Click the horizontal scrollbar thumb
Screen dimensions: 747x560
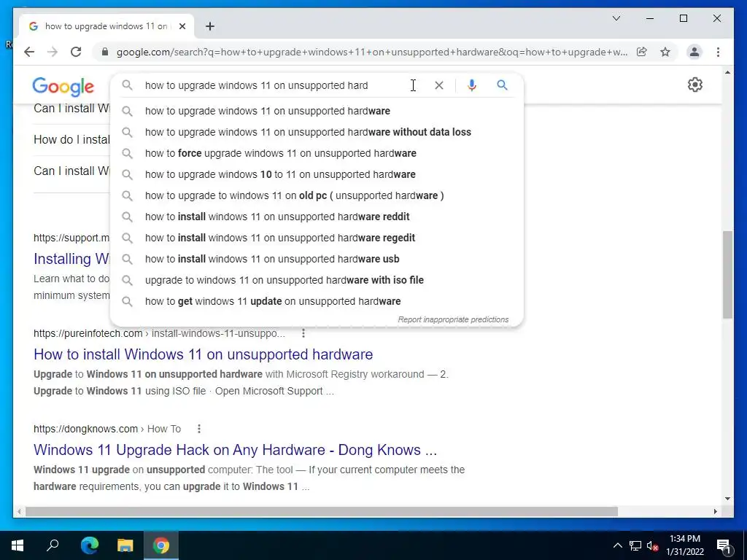pos(322,511)
